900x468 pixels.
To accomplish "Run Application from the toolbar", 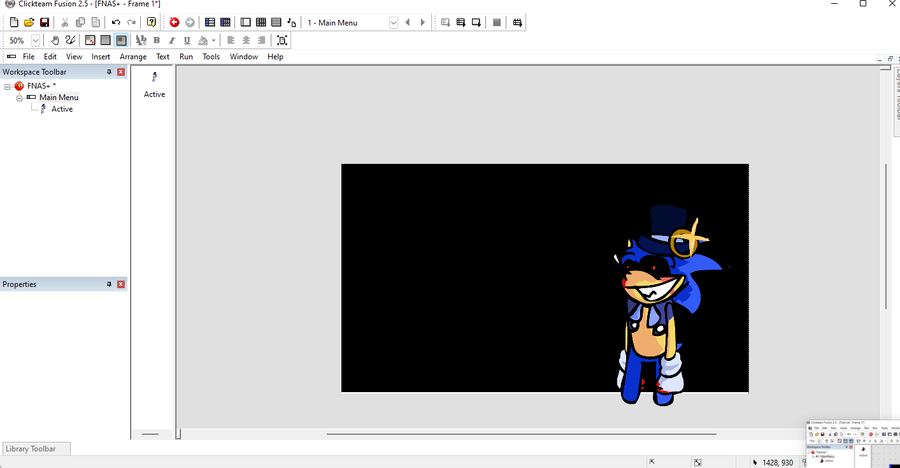I will (x=460, y=22).
